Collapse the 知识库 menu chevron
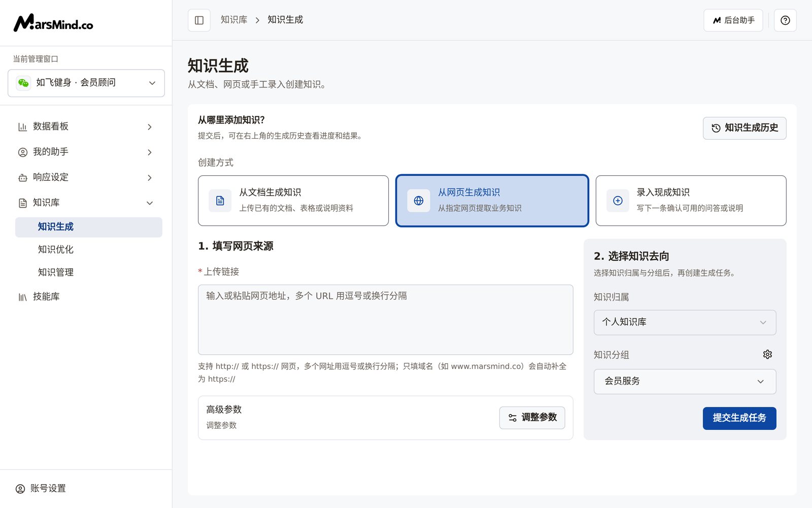 point(150,203)
